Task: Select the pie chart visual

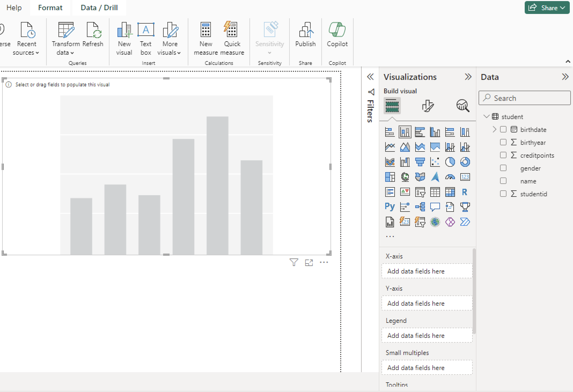Action: pyautogui.click(x=450, y=162)
